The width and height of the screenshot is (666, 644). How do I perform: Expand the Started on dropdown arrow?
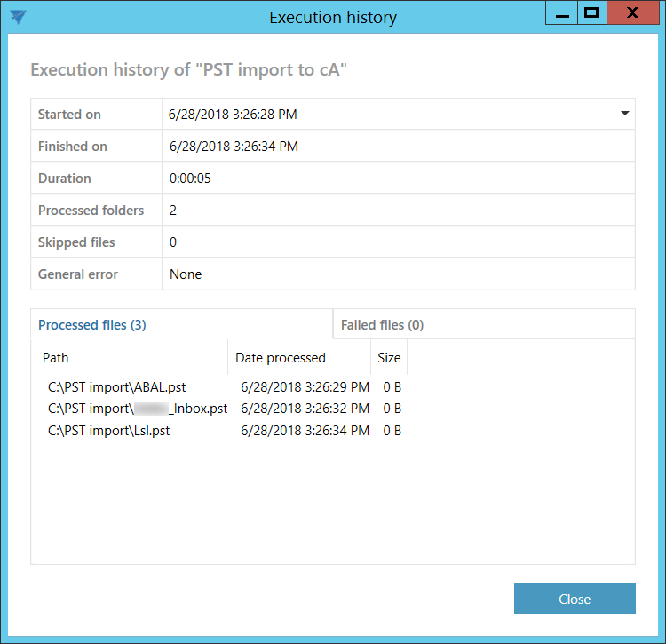click(624, 114)
